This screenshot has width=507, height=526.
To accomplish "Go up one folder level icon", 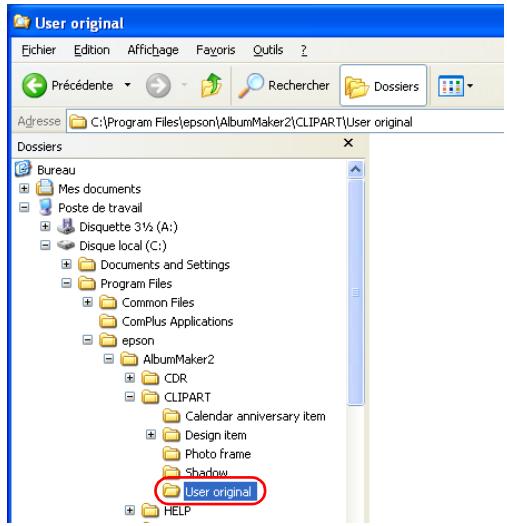I will coord(211,85).
